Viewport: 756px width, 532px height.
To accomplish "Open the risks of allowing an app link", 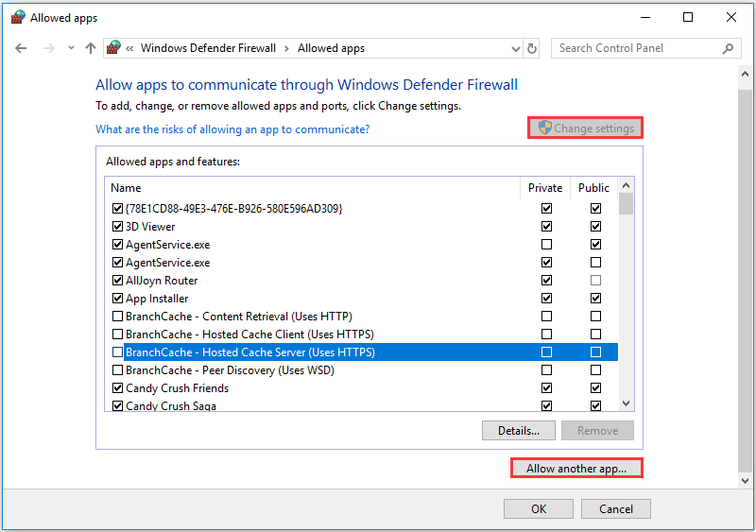I will coord(232,129).
